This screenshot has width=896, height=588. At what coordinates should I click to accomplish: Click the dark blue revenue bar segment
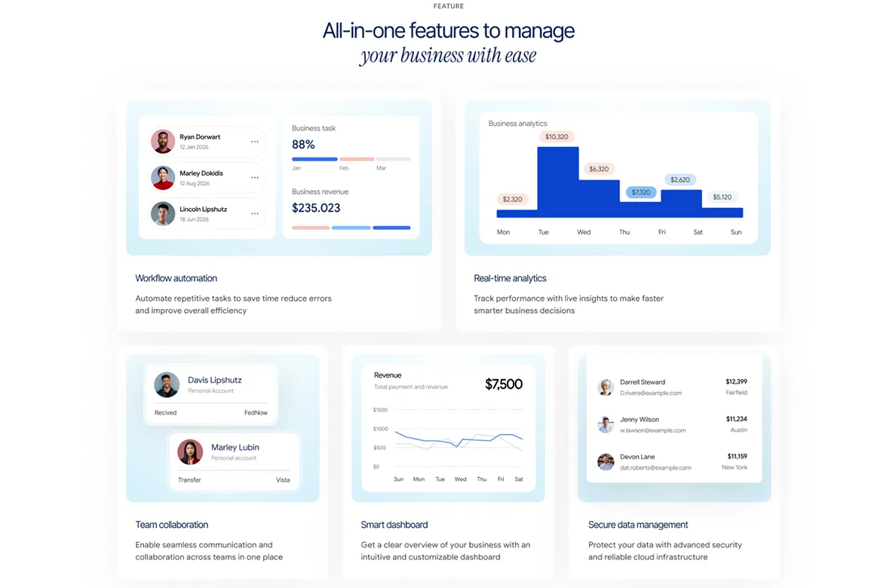[391, 228]
